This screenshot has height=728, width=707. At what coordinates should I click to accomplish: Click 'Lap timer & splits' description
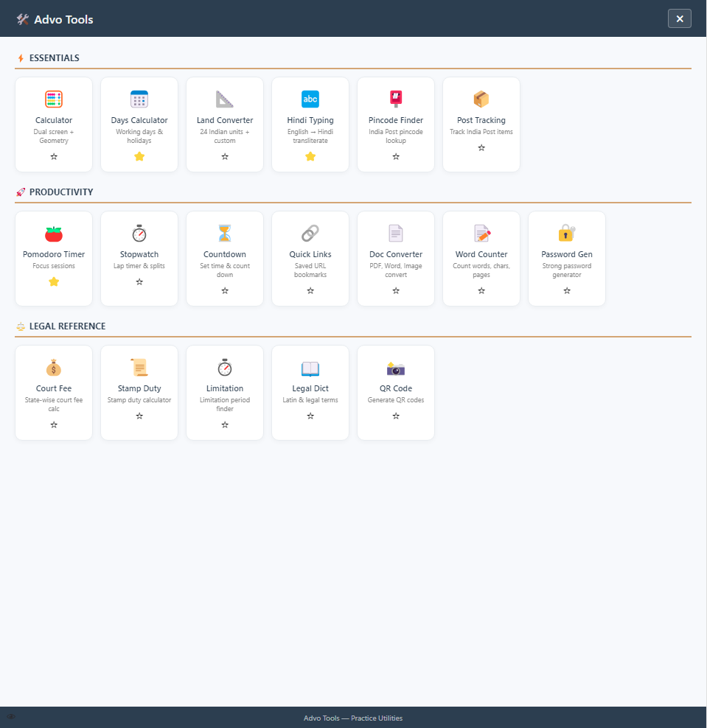click(x=139, y=266)
